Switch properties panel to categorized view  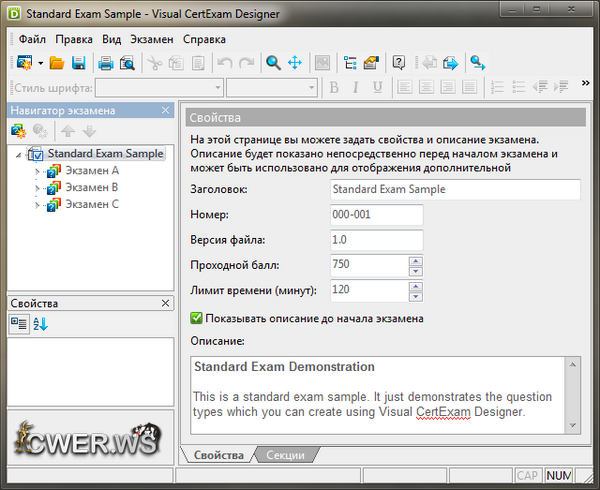pyautogui.click(x=19, y=323)
